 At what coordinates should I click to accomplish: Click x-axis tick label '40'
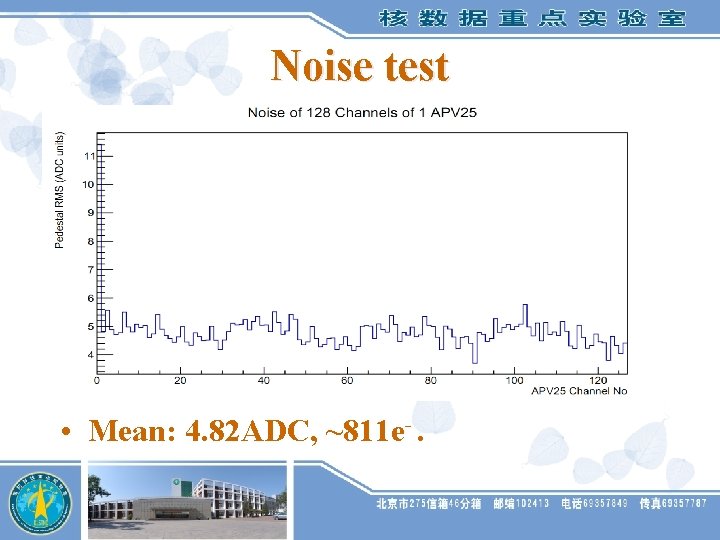264,381
